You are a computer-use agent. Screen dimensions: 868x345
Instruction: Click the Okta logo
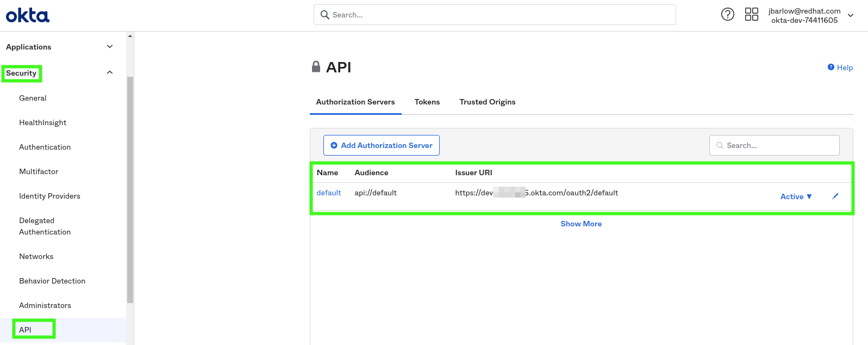(28, 15)
